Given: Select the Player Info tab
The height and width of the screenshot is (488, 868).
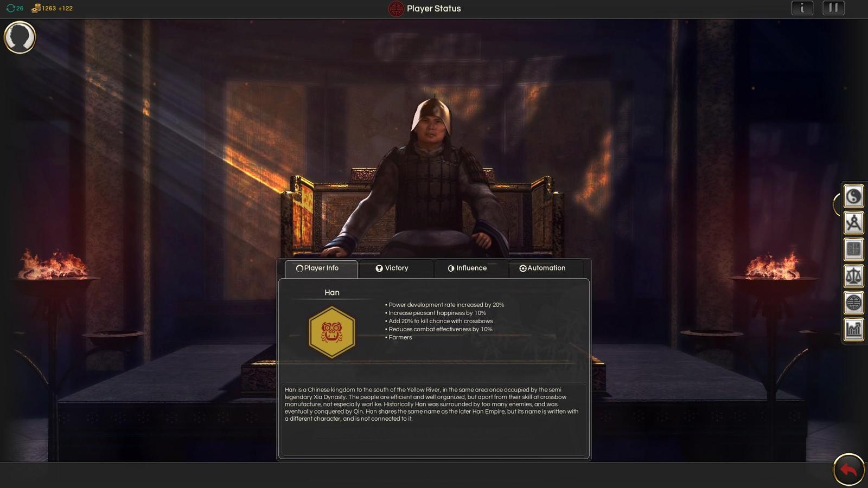Looking at the screenshot, I should click(x=321, y=268).
